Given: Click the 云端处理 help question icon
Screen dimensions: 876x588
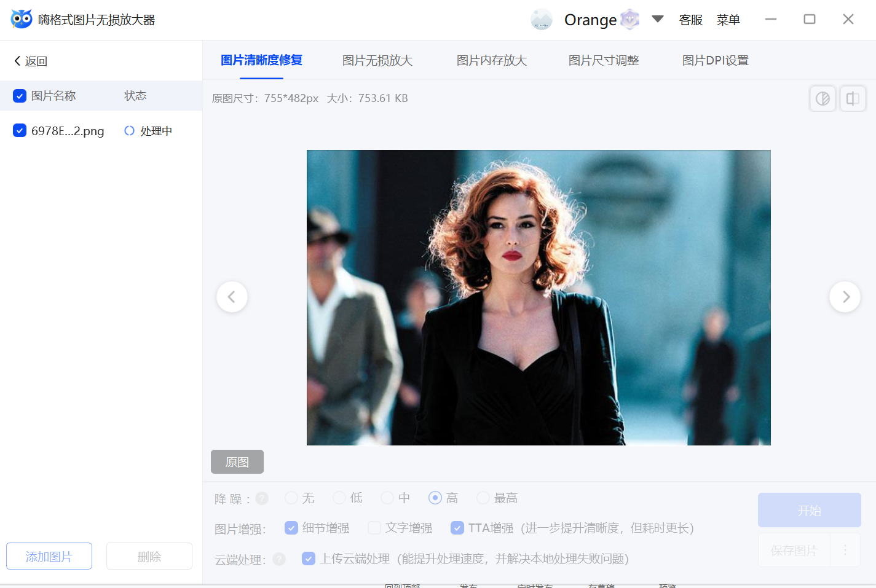Looking at the screenshot, I should click(x=279, y=559).
